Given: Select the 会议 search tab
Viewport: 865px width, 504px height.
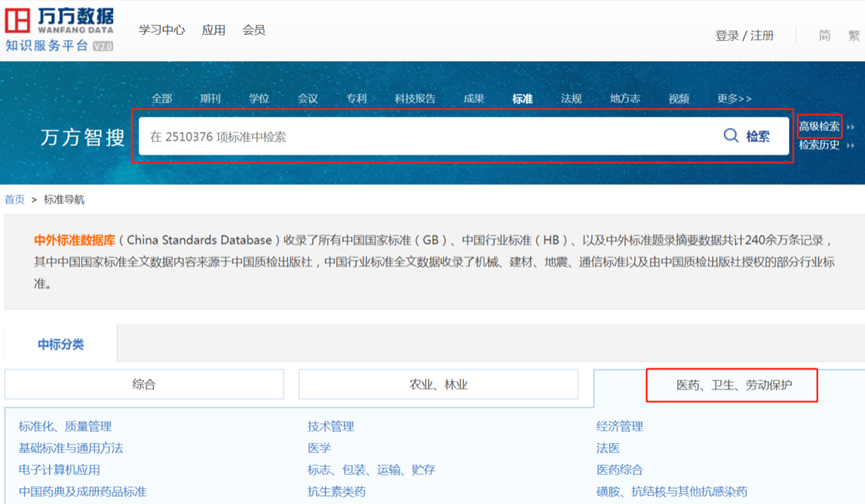Looking at the screenshot, I should [x=308, y=99].
